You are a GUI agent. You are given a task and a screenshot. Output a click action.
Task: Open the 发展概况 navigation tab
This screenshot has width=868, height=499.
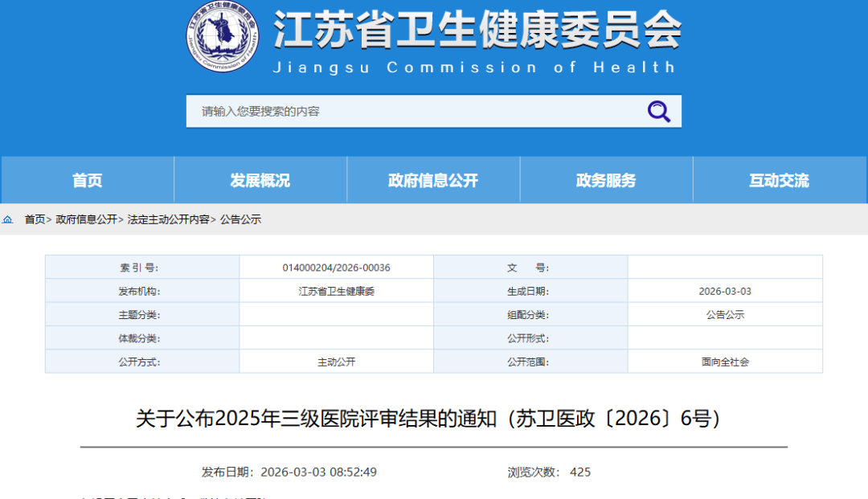[260, 181]
